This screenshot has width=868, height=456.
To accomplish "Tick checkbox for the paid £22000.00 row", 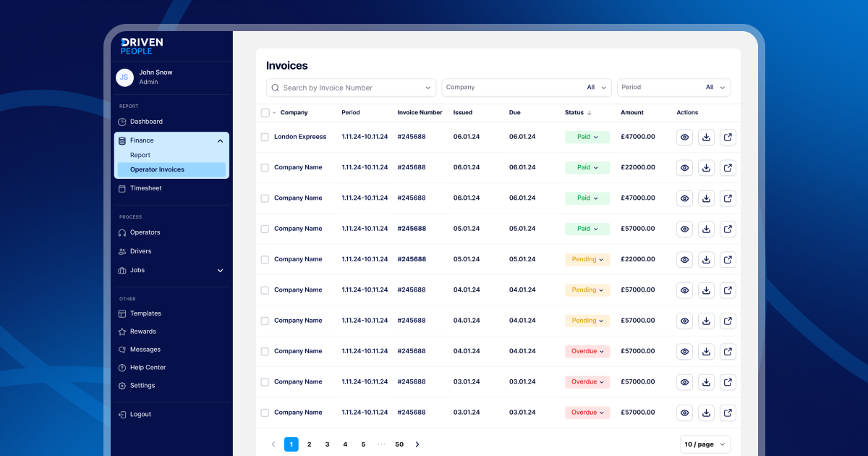I will 265,167.
